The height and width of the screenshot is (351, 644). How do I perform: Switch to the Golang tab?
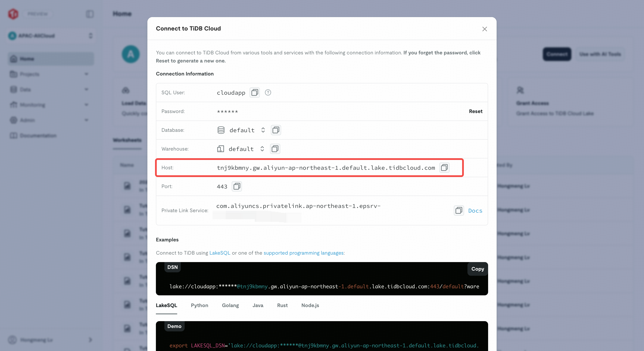coord(230,305)
